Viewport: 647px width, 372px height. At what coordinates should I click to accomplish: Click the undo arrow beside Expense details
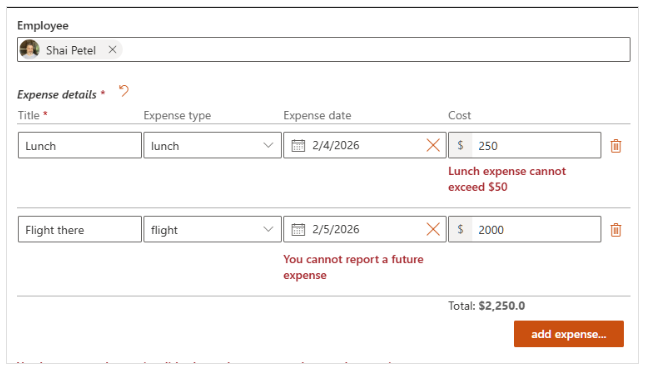[x=123, y=91]
